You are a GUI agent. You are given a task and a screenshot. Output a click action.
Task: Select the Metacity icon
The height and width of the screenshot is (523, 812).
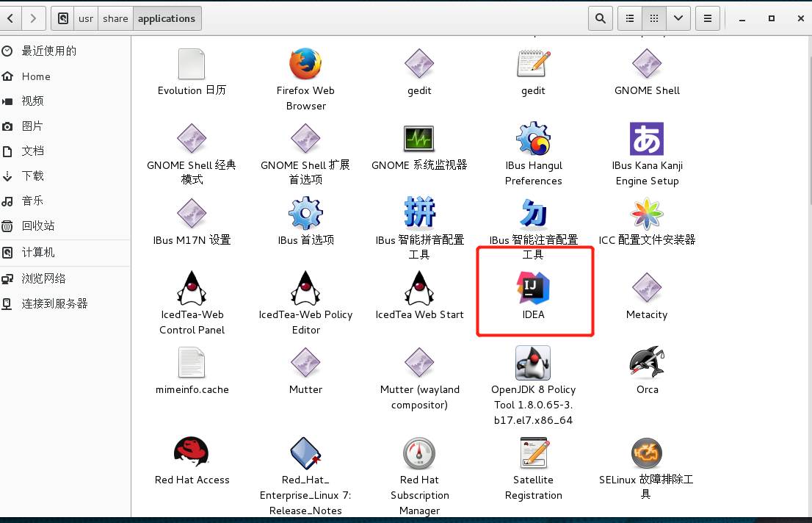pyautogui.click(x=647, y=288)
